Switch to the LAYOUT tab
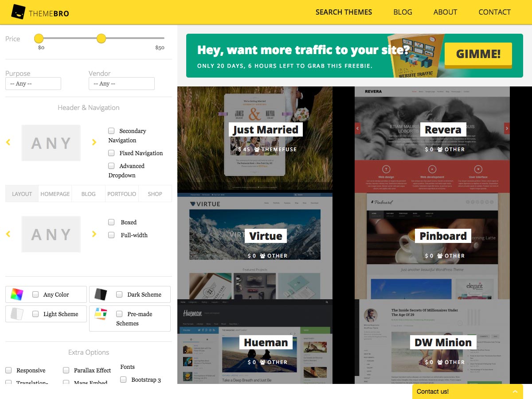The height and width of the screenshot is (399, 532). (22, 194)
